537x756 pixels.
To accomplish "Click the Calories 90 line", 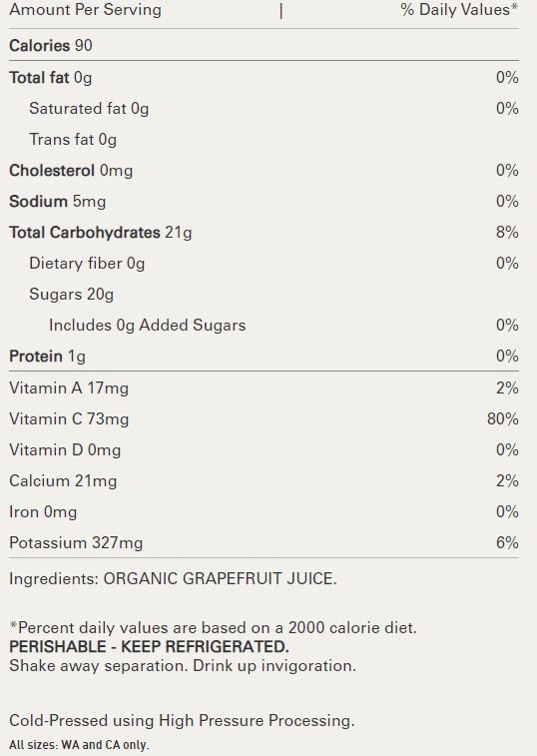I will (51, 46).
